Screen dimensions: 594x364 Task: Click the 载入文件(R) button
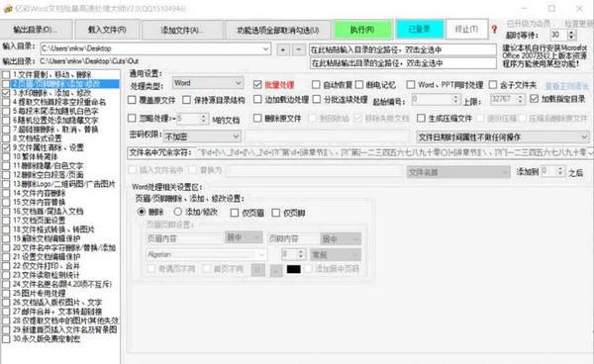point(107,30)
